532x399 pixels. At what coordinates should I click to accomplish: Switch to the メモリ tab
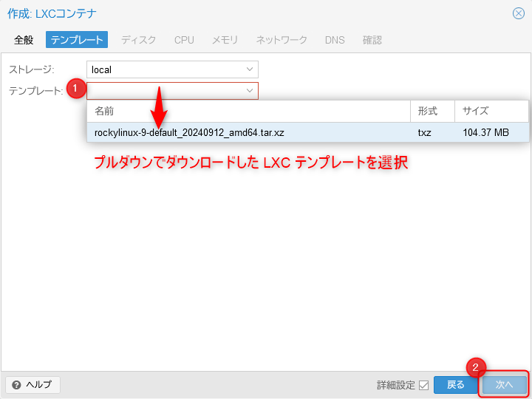point(225,40)
